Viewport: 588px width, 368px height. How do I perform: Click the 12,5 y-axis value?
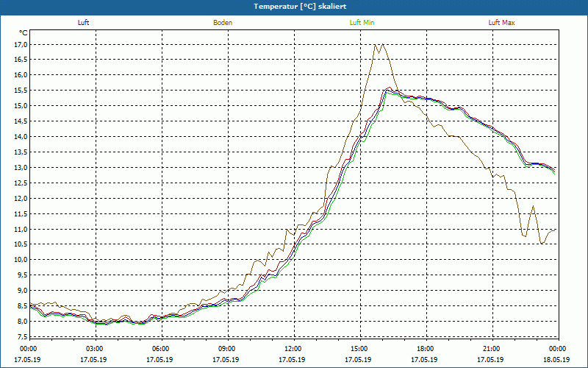point(21,183)
